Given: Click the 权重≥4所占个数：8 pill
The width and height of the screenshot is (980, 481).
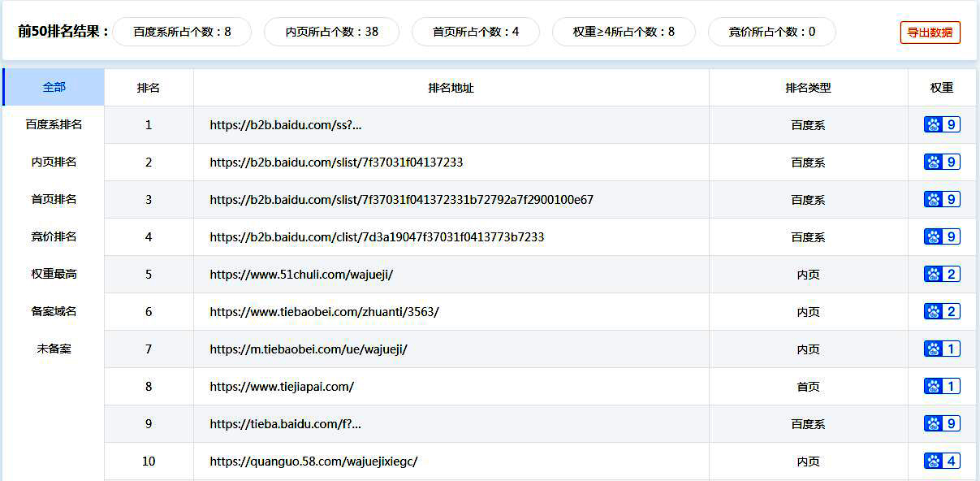Looking at the screenshot, I should [624, 32].
